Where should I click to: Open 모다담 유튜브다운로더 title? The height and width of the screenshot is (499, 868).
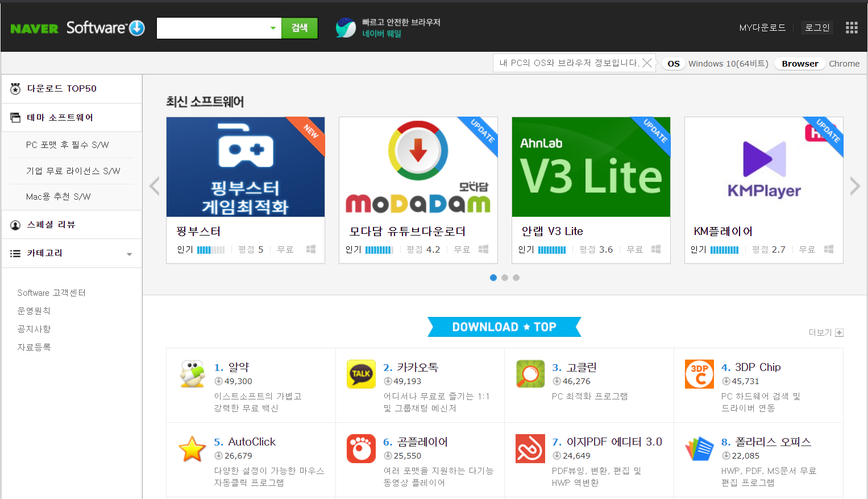[408, 232]
